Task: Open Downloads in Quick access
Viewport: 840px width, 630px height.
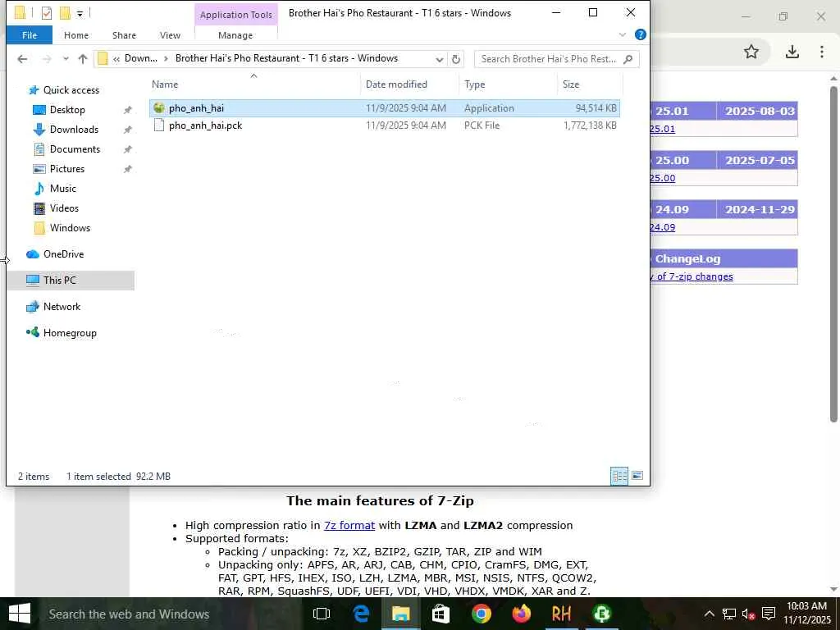Action: 74,130
